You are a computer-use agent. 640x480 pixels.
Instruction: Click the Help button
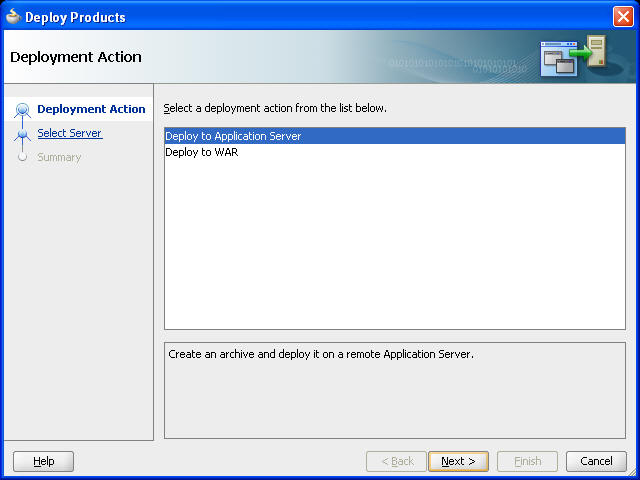44,461
